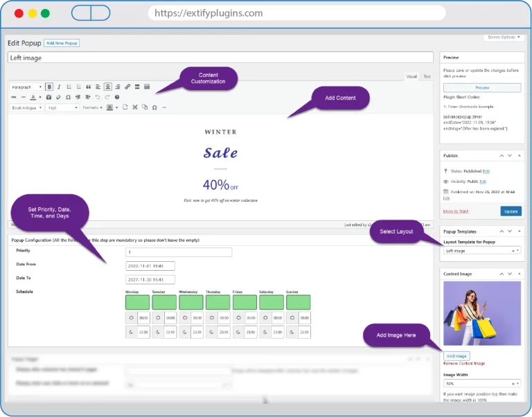Switch to the Text editor tab
This screenshot has width=532, height=417.
427,76
